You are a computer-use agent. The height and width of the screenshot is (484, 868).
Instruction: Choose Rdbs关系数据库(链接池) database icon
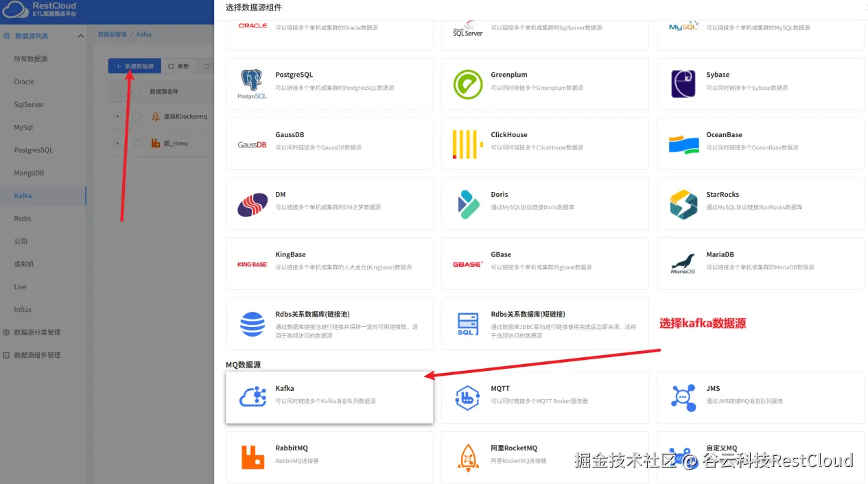coord(253,324)
